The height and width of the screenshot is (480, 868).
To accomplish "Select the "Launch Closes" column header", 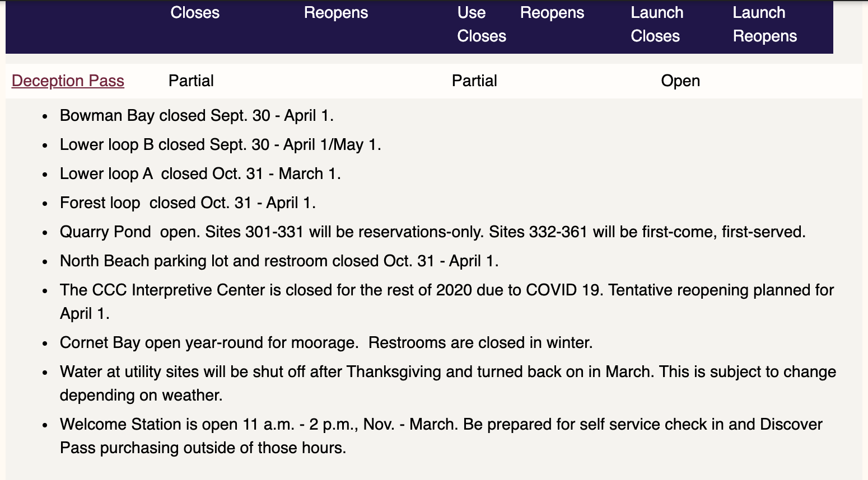I will click(656, 25).
